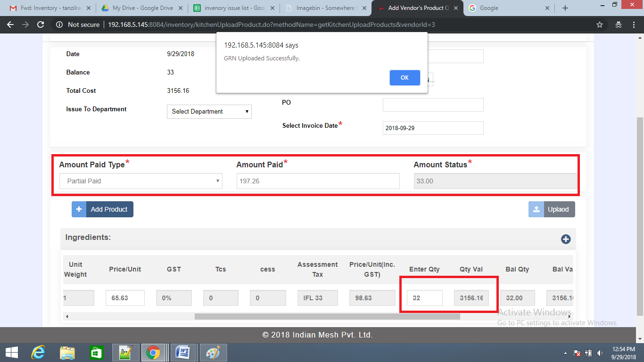Click the Price/Unit field showing 65.63
Screen dimensions: 644x362
click(x=125, y=298)
